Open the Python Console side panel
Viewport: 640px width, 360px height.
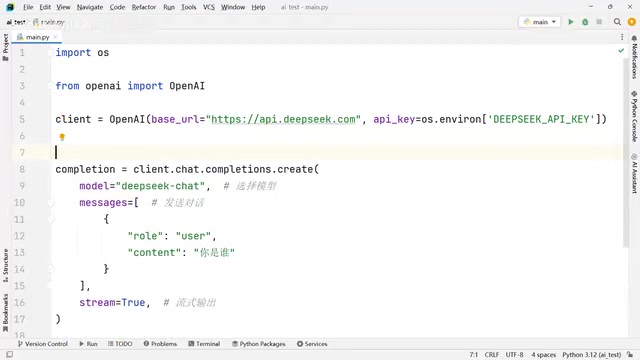(634, 116)
